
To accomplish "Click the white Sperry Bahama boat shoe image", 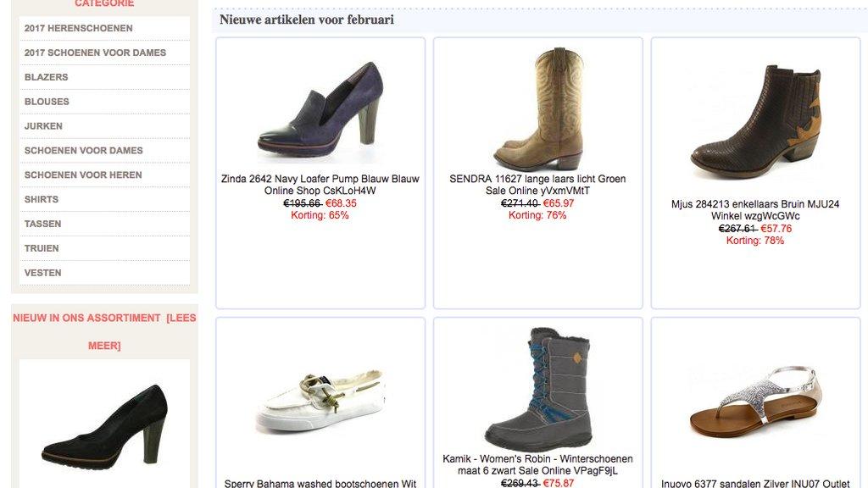I will 320,401.
